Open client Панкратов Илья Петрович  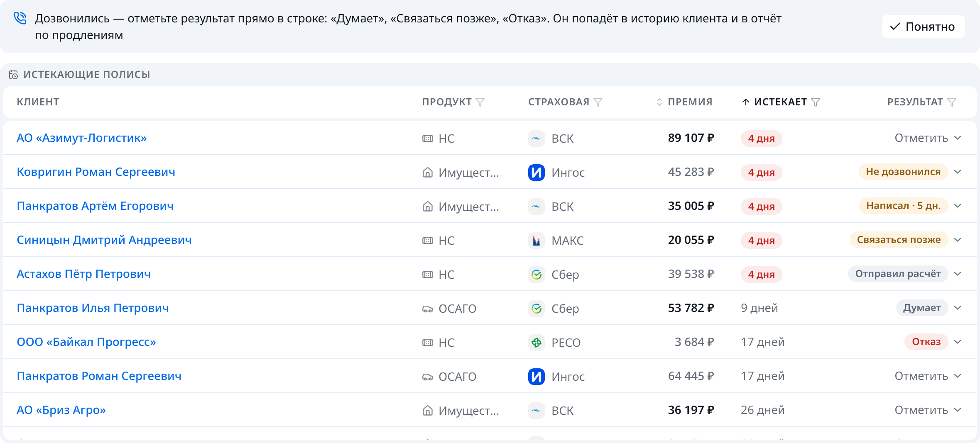click(x=93, y=308)
